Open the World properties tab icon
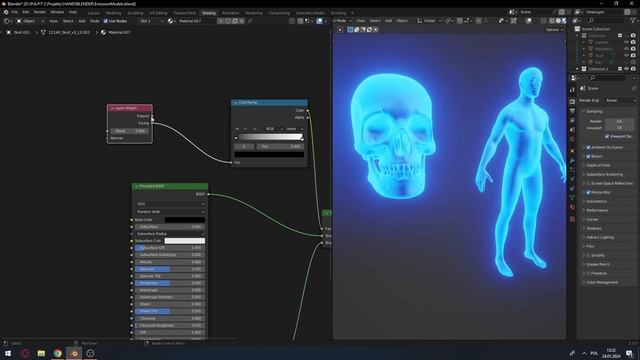The image size is (640, 360). click(x=572, y=140)
